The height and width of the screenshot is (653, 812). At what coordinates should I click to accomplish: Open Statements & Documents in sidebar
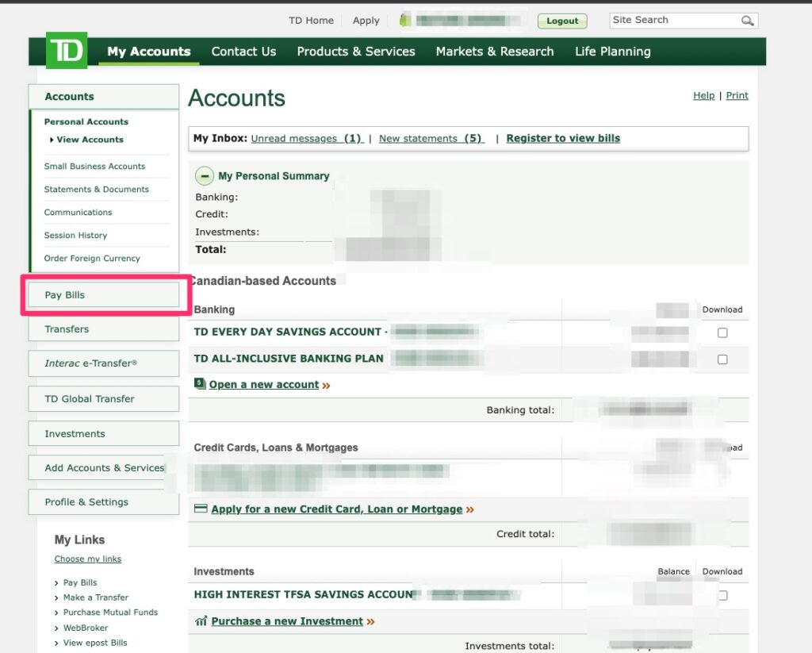click(x=96, y=189)
